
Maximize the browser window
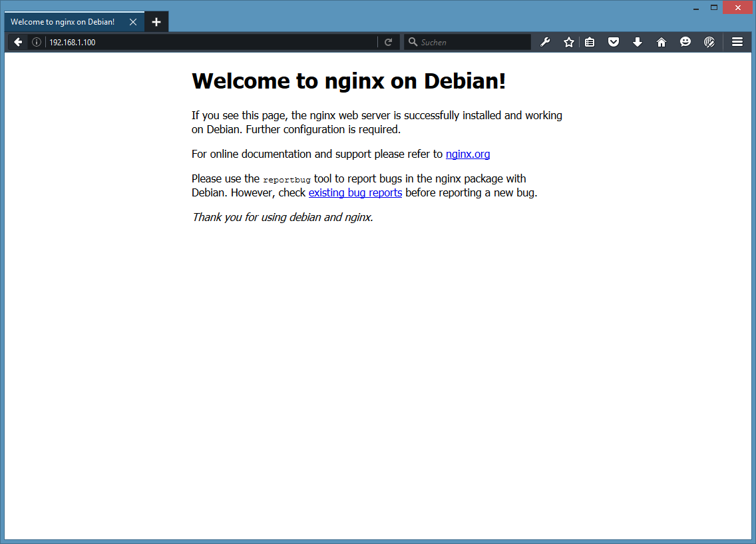tap(714, 7)
